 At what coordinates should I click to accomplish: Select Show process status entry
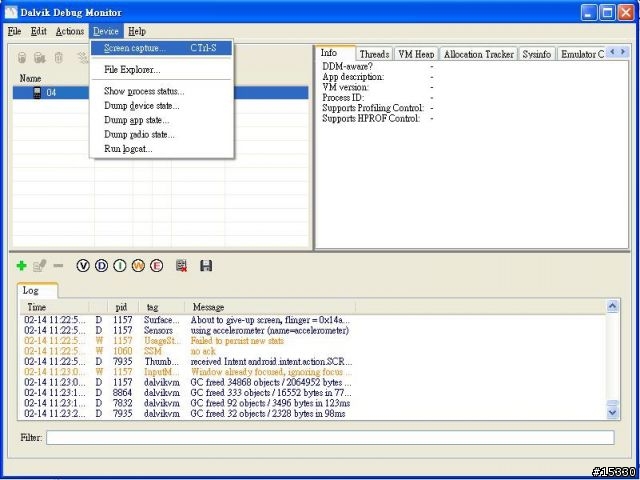pyautogui.click(x=162, y=91)
